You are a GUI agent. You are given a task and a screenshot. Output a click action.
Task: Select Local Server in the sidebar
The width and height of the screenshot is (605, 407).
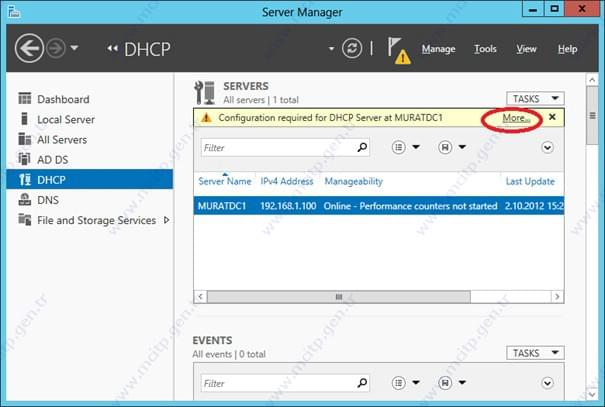pyautogui.click(x=66, y=120)
